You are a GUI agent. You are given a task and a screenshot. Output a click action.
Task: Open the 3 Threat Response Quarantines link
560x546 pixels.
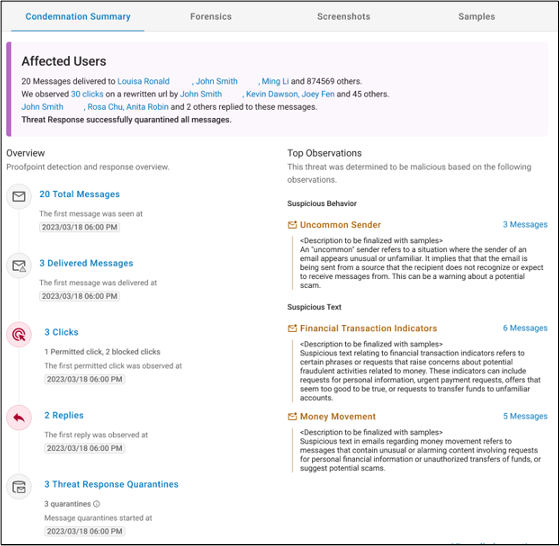(111, 484)
